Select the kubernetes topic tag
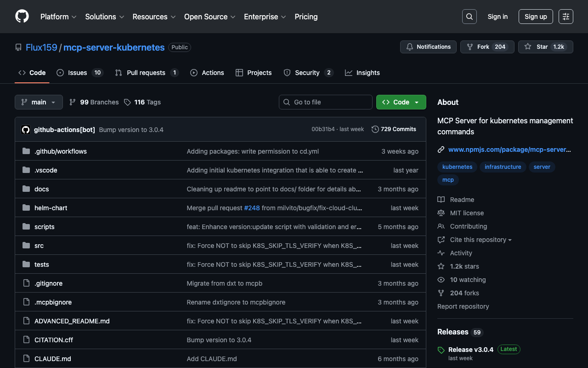The height and width of the screenshot is (368, 588). click(x=457, y=167)
